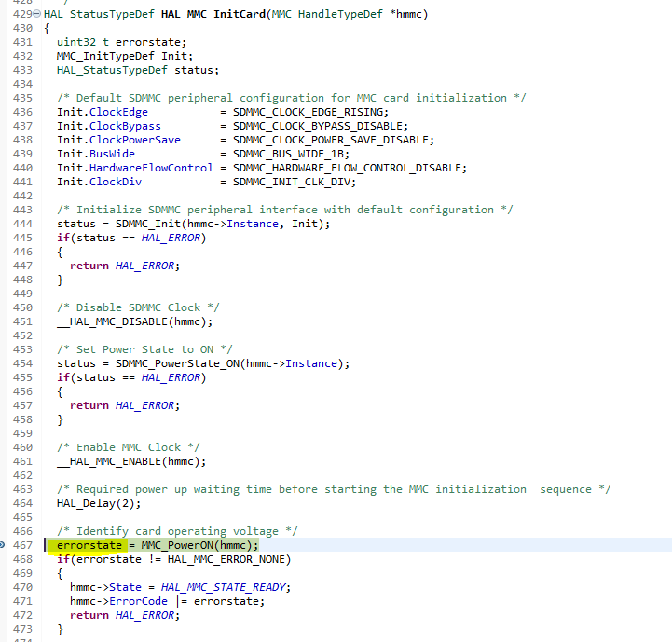The image size is (672, 642).
Task: Click HAL_MMC_ERROR_NONE on line 468
Action: pyautogui.click(x=226, y=559)
